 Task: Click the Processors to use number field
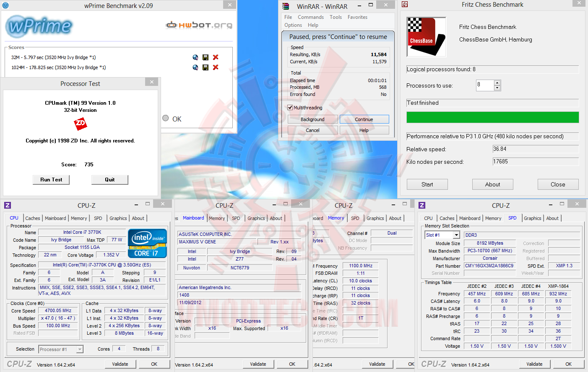click(485, 85)
